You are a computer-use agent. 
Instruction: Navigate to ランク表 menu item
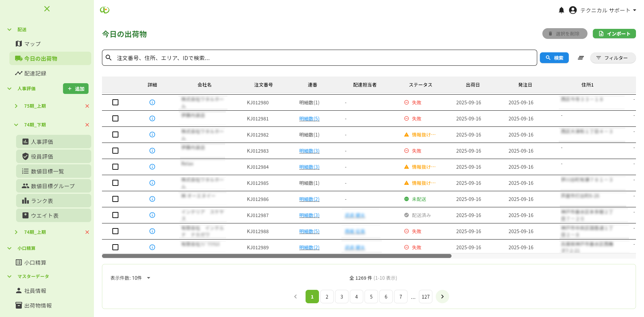pos(42,201)
